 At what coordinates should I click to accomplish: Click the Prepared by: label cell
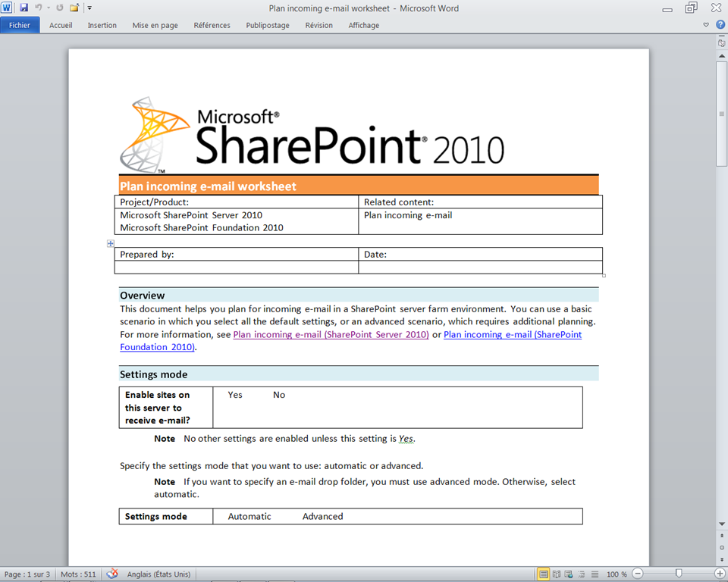pos(237,255)
